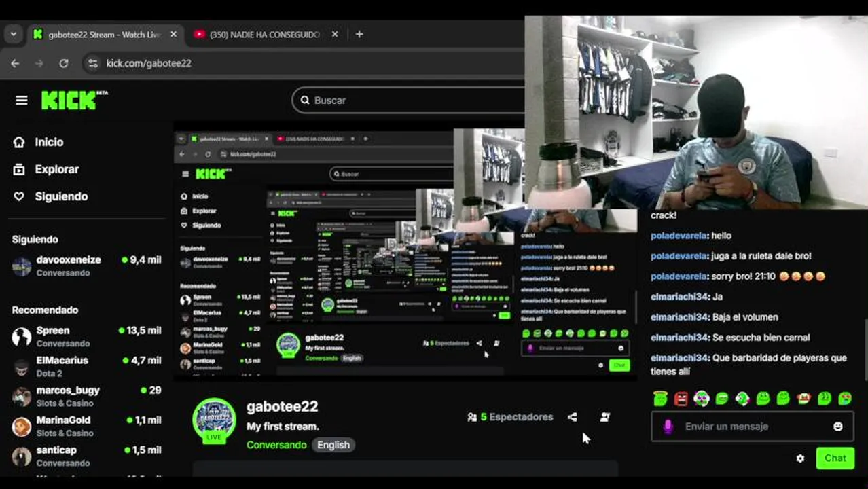Click Spreen's avatar in the sidebar
This screenshot has width=868, height=489.
tap(22, 336)
